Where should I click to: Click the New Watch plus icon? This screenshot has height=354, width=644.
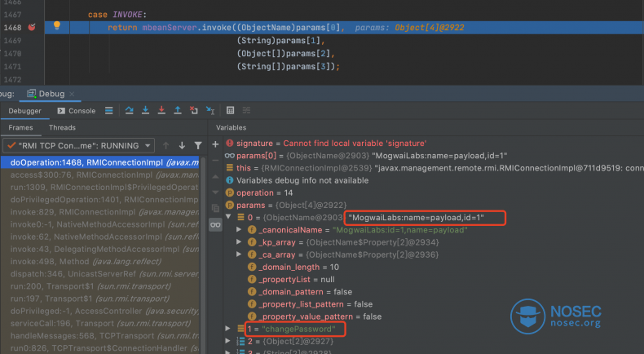tap(215, 144)
